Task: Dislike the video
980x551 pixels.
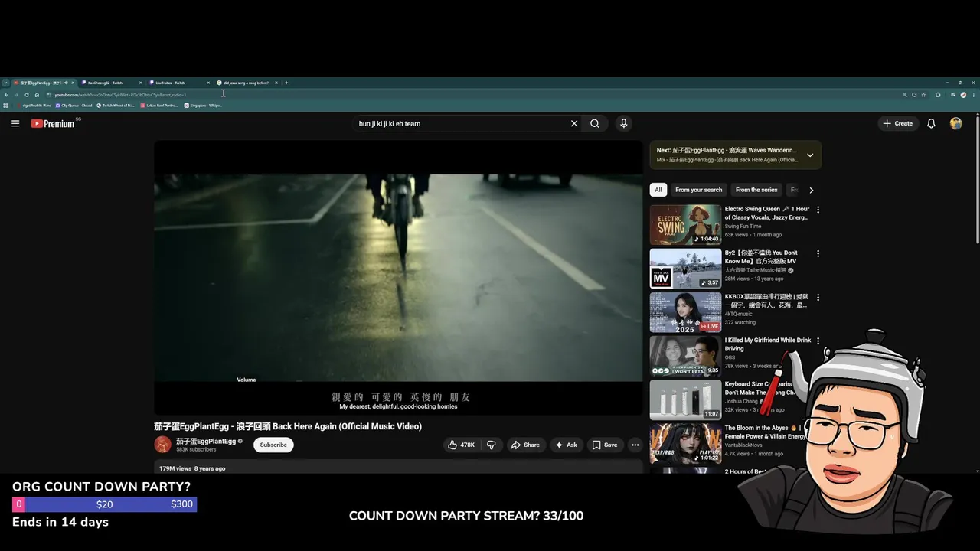Action: (492, 445)
